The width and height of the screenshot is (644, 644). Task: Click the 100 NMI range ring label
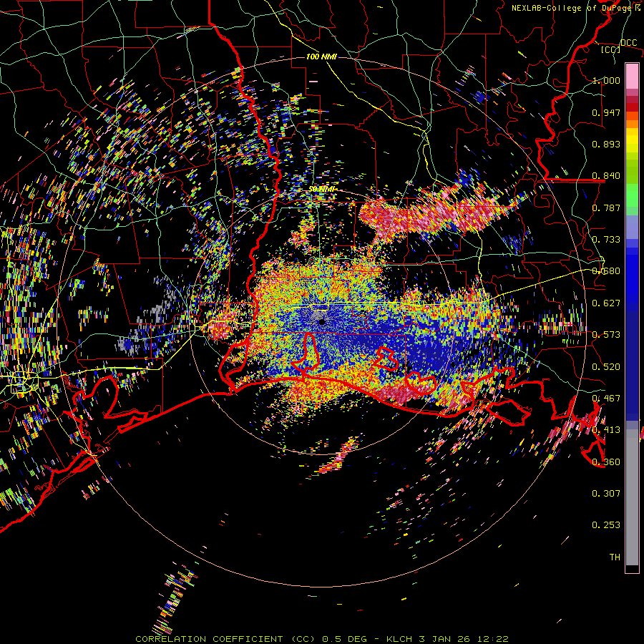pyautogui.click(x=321, y=57)
